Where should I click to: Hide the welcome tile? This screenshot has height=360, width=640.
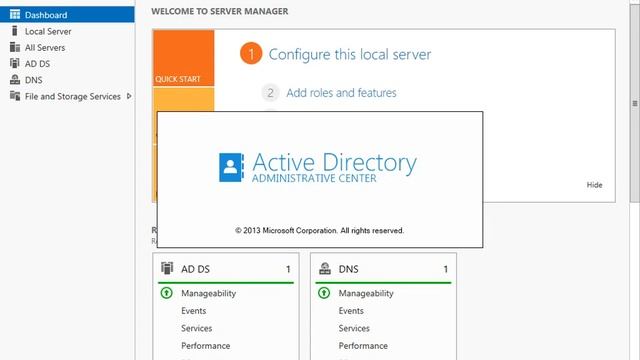click(x=594, y=185)
